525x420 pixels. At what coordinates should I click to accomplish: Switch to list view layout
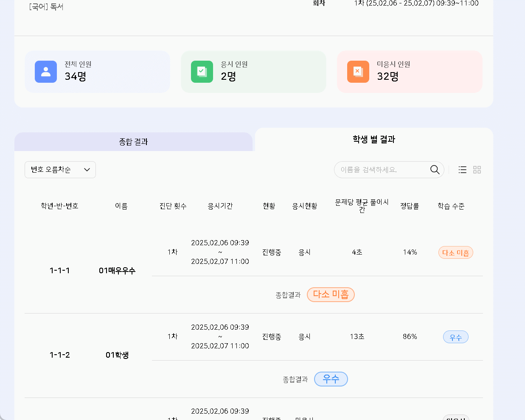point(463,170)
